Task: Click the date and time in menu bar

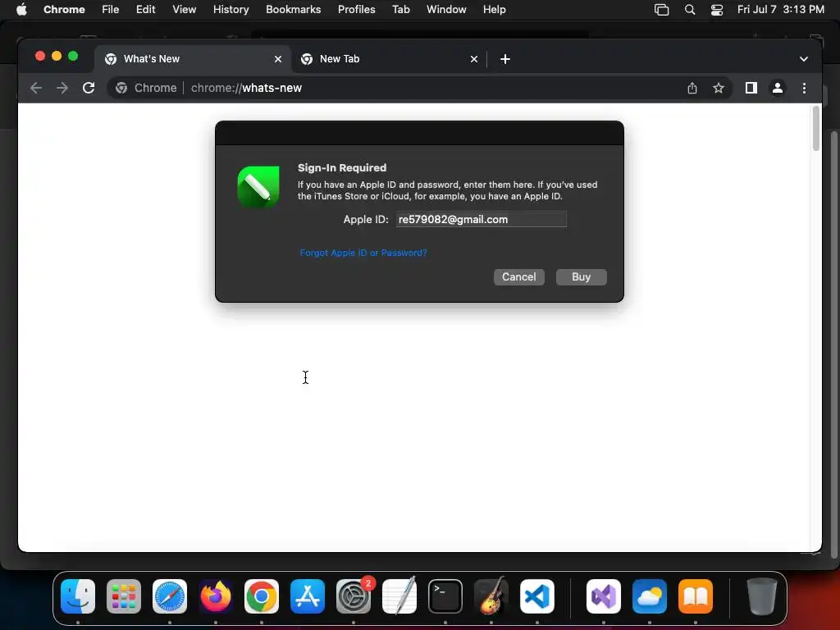Action: [781, 10]
